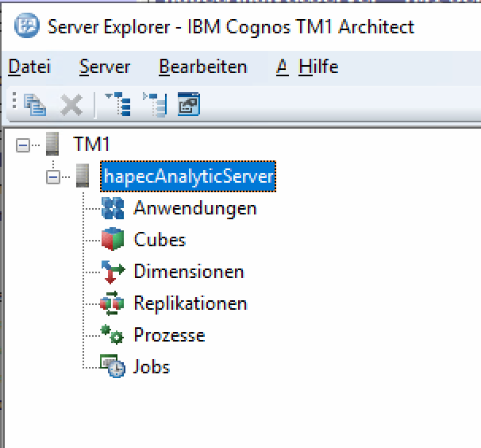This screenshot has width=481, height=448.
Task: Select the Jobs tree label
Action: [152, 366]
